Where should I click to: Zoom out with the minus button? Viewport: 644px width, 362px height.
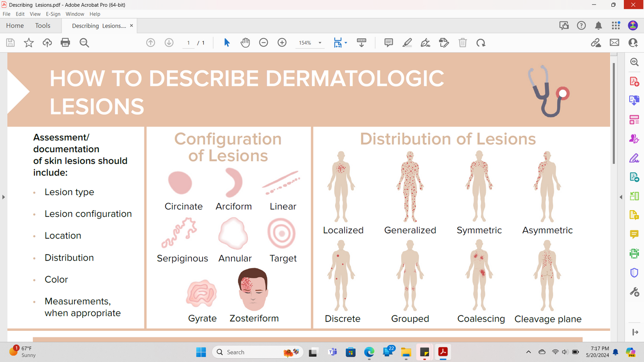(x=264, y=43)
